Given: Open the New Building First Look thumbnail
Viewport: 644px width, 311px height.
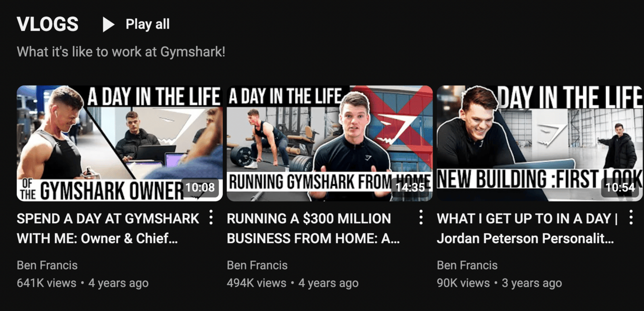Looking at the screenshot, I should pos(540,143).
